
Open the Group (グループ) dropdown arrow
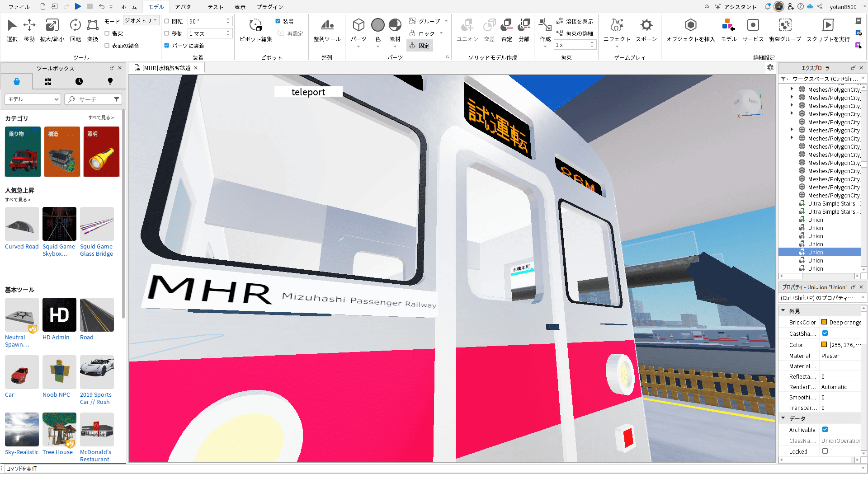[x=446, y=21]
